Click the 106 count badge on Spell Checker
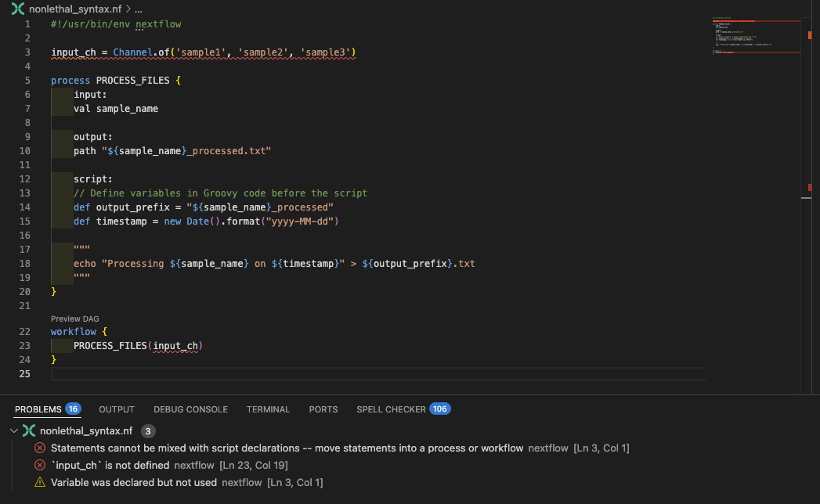The image size is (820, 504). point(440,409)
